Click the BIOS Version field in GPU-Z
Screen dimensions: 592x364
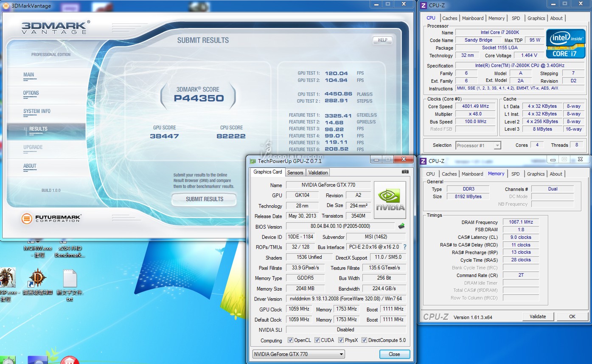[x=340, y=226]
